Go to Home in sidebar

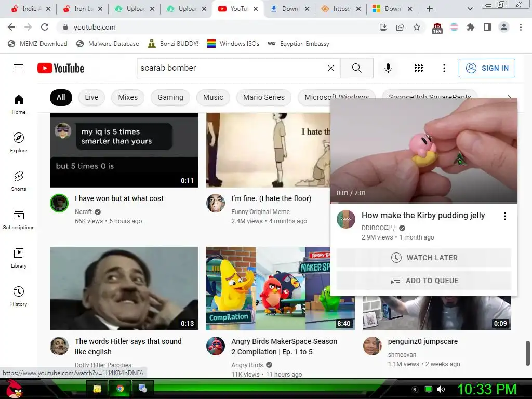19,104
